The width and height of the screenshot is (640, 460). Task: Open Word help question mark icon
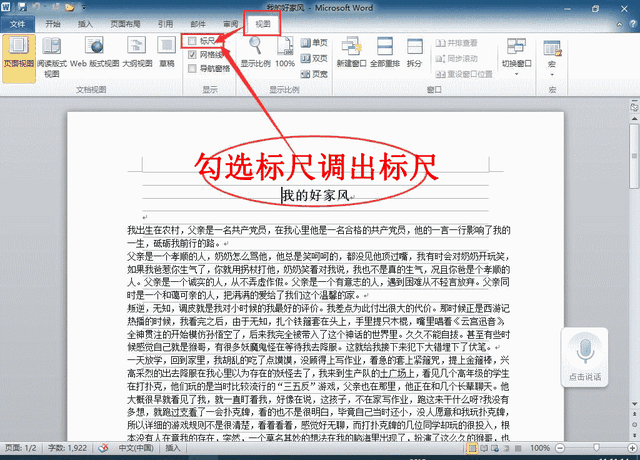coord(632,24)
